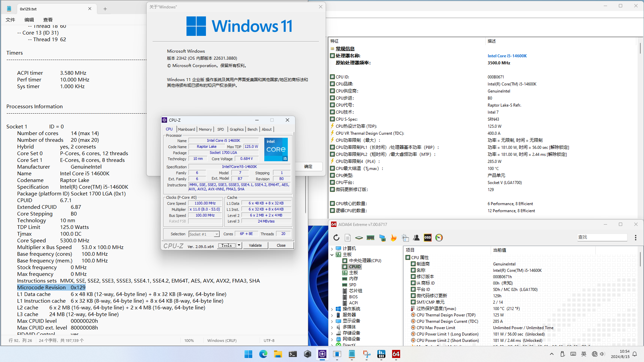Click the Validate button in CPU-Z
Screen dimensions: 644x362
[x=256, y=245]
